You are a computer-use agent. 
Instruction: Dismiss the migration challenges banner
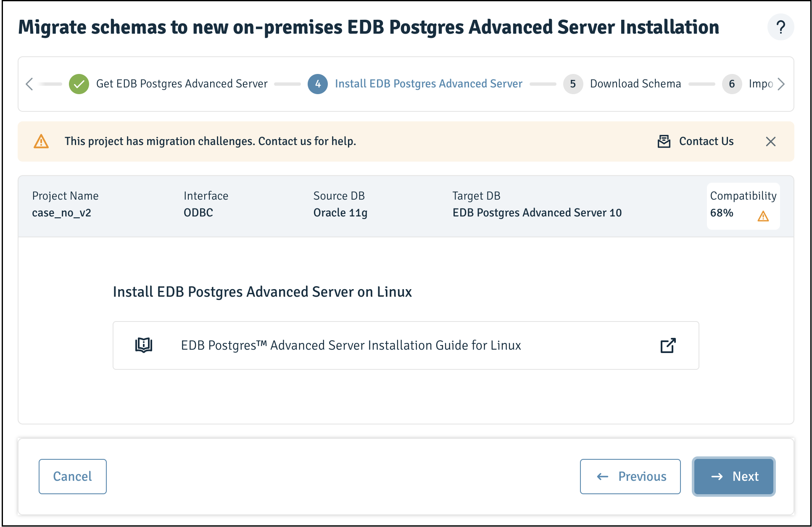771,142
